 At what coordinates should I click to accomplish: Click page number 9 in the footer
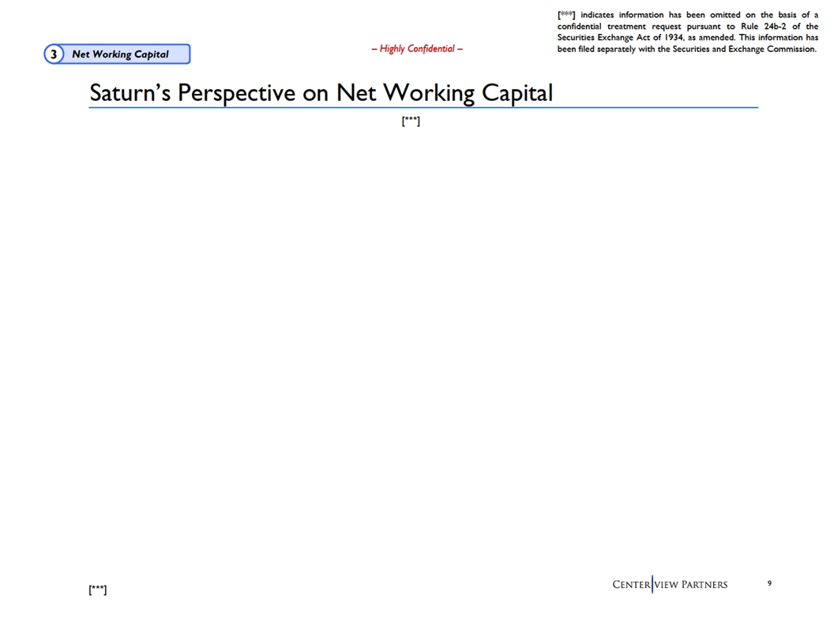click(x=769, y=583)
